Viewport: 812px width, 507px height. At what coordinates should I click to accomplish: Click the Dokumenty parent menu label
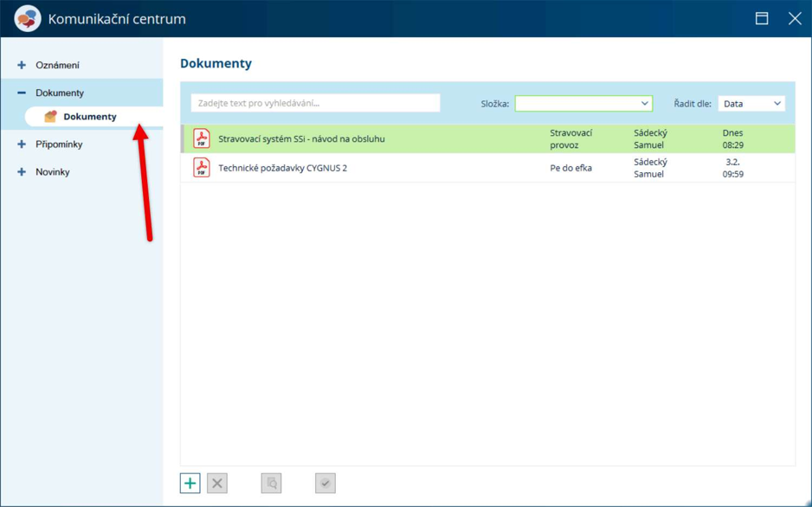[x=60, y=93]
